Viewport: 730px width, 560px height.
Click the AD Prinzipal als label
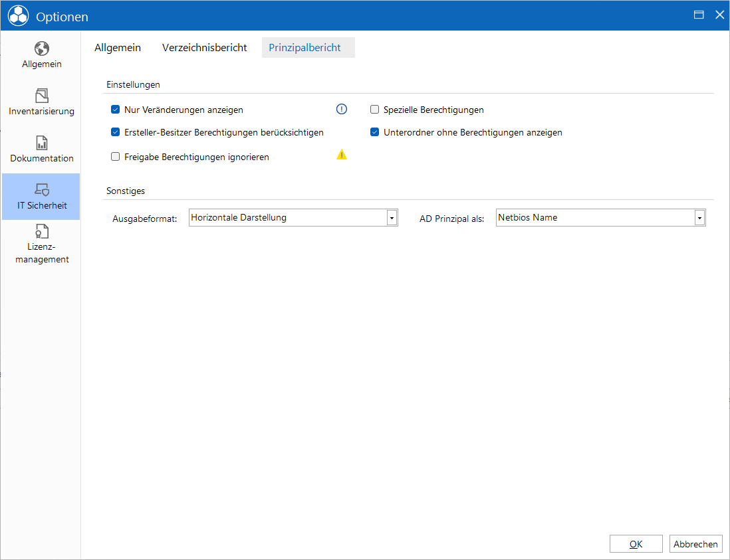451,219
